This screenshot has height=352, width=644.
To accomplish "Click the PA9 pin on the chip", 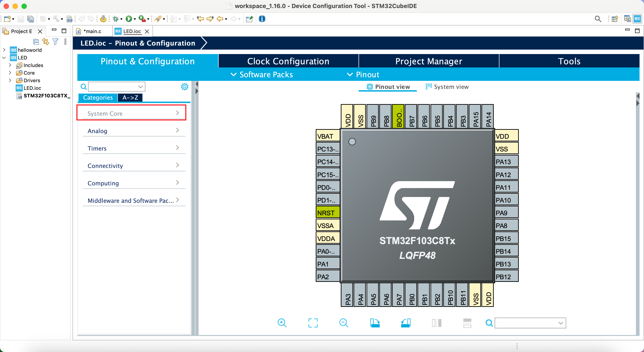I will point(506,213).
